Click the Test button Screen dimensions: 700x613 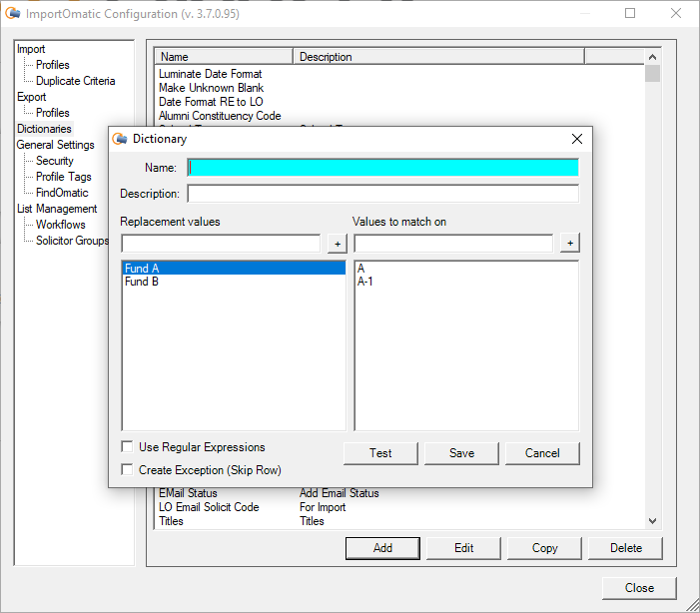(380, 453)
